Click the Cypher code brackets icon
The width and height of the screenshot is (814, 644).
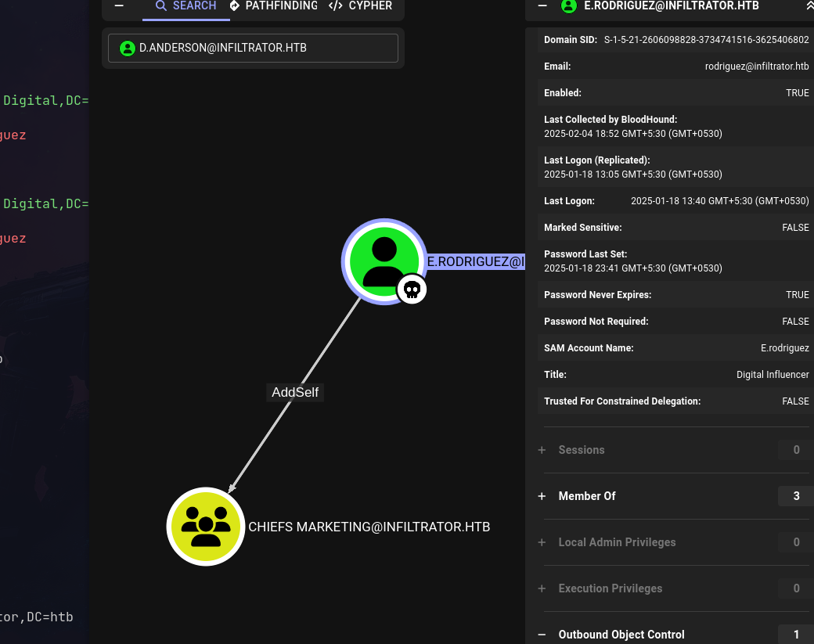[335, 6]
